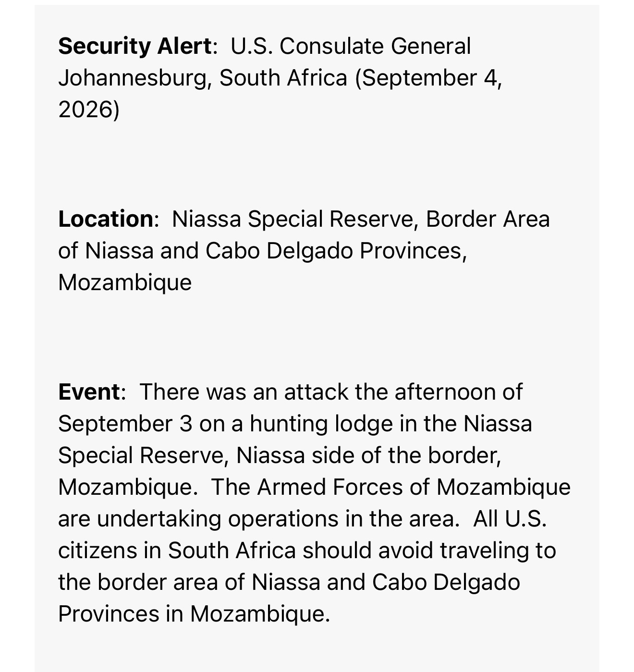Click on "Johannesburg, South Africa" in heading
Screen dimensions: 634x672
click(x=203, y=78)
